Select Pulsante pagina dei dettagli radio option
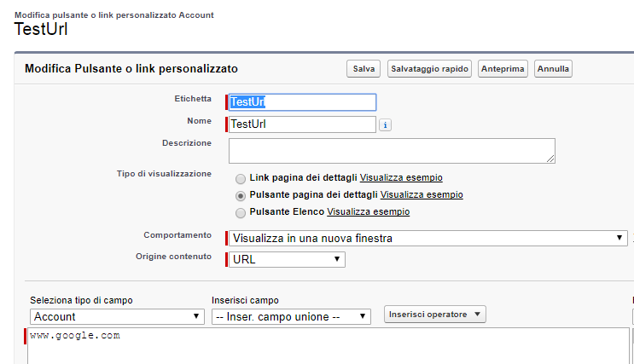Image resolution: width=634 pixels, height=364 pixels. click(x=241, y=195)
